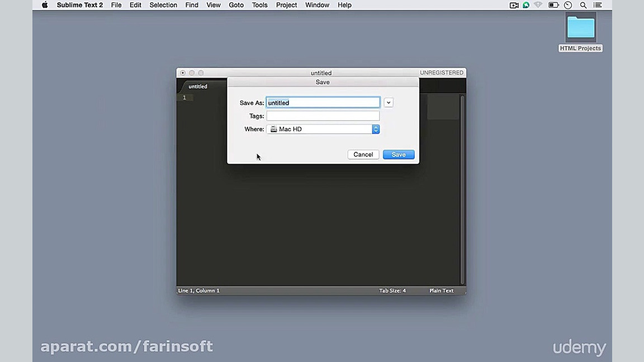Open the Where location dropdown
Image resolution: width=644 pixels, height=362 pixels.
point(323,129)
